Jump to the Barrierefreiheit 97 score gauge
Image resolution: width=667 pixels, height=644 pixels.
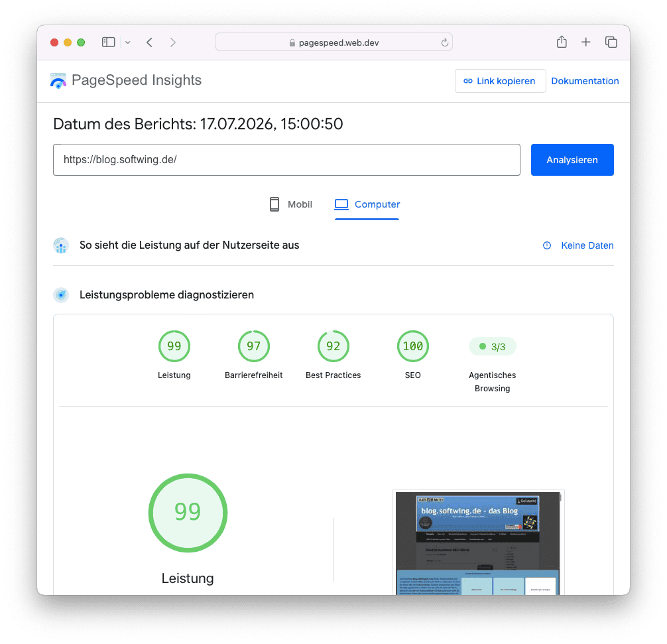tap(254, 346)
